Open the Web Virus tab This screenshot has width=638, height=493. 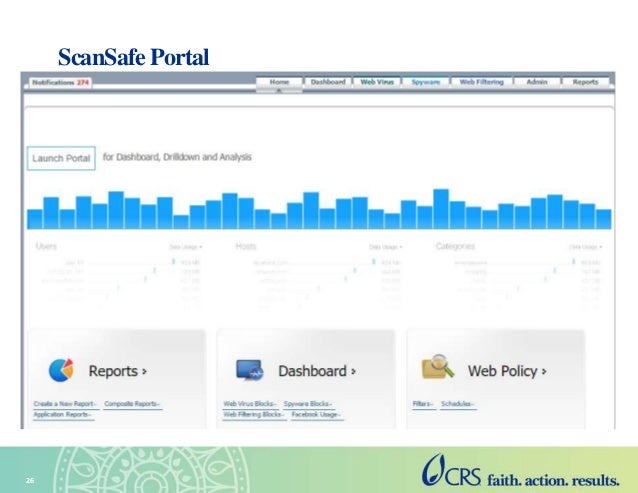click(377, 82)
